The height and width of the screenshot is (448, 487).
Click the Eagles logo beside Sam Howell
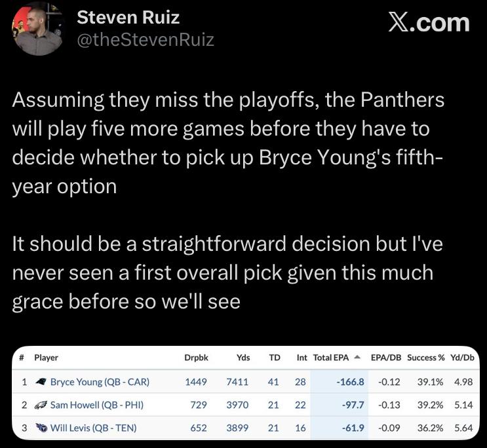pos(41,405)
